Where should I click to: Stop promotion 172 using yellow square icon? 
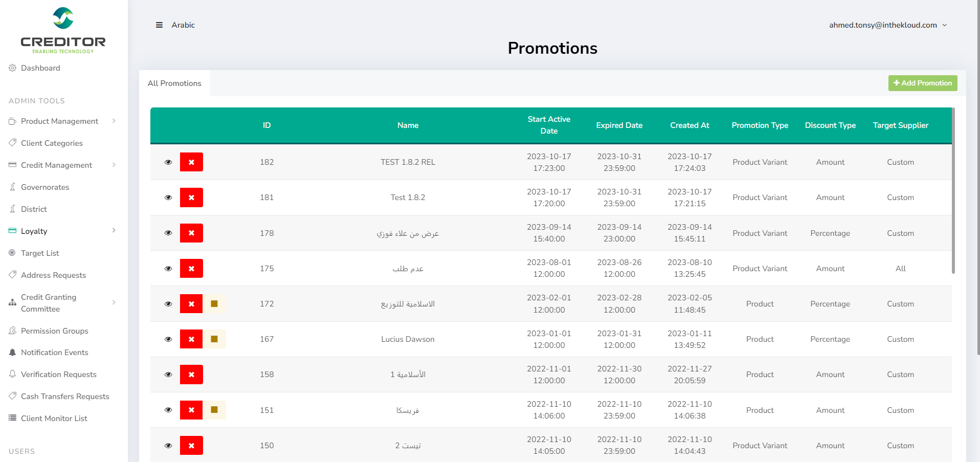tap(214, 304)
